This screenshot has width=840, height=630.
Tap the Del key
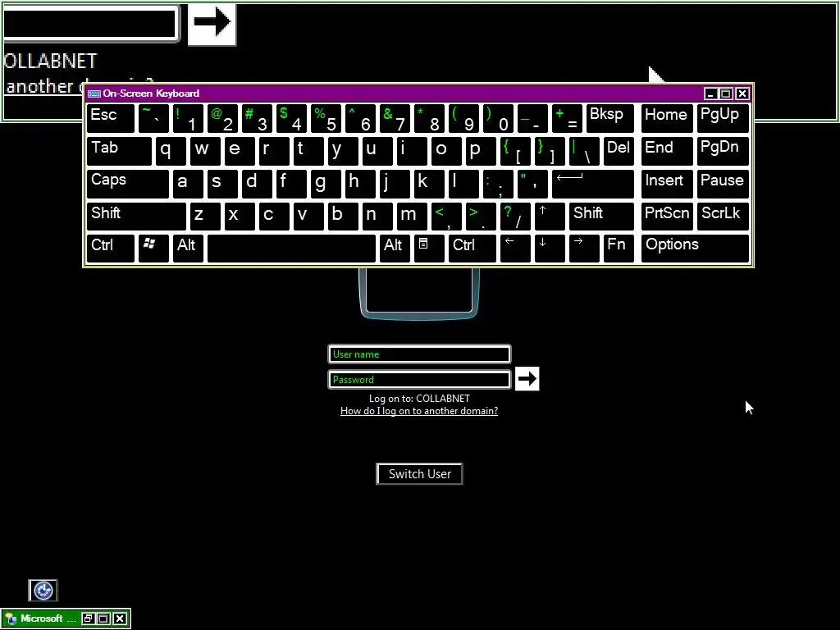pyautogui.click(x=619, y=151)
